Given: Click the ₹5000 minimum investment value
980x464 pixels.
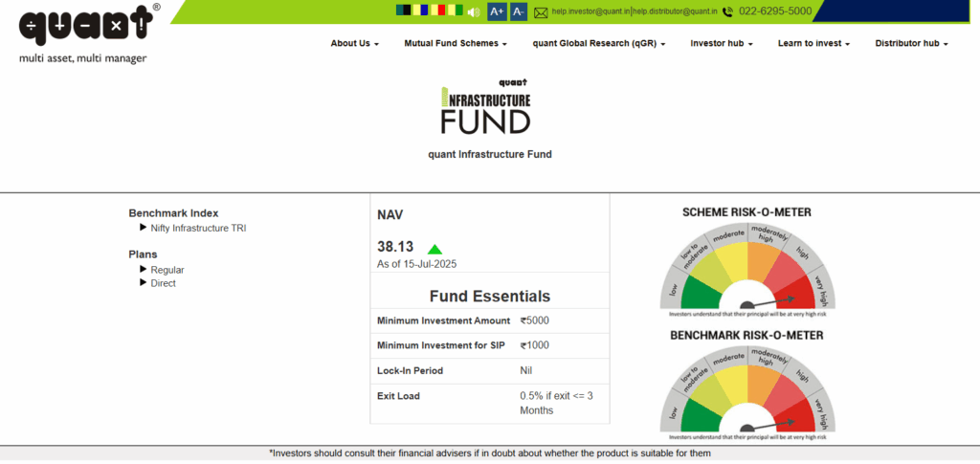Looking at the screenshot, I should click(534, 320).
